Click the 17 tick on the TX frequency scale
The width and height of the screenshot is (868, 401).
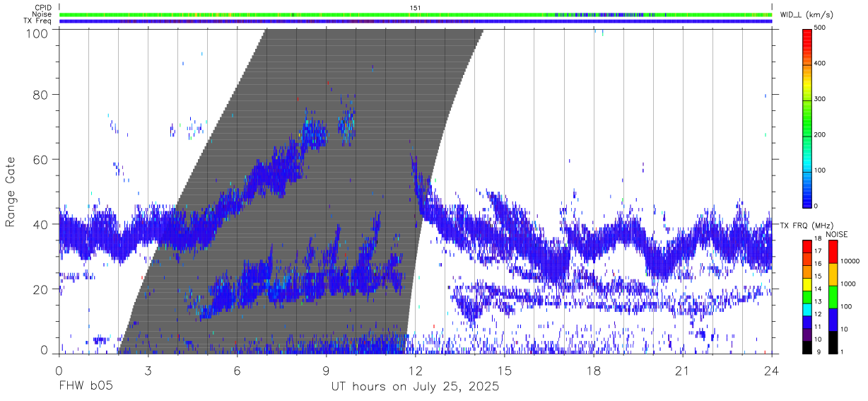coord(819,250)
